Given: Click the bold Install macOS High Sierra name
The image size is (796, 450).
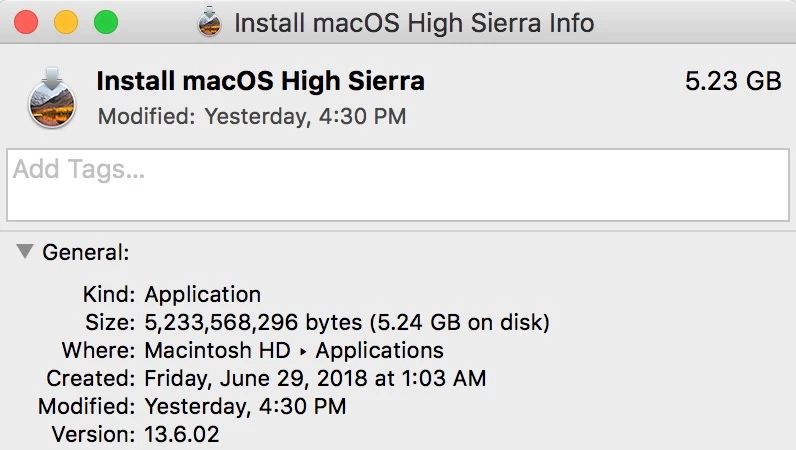Looking at the screenshot, I should (260, 82).
